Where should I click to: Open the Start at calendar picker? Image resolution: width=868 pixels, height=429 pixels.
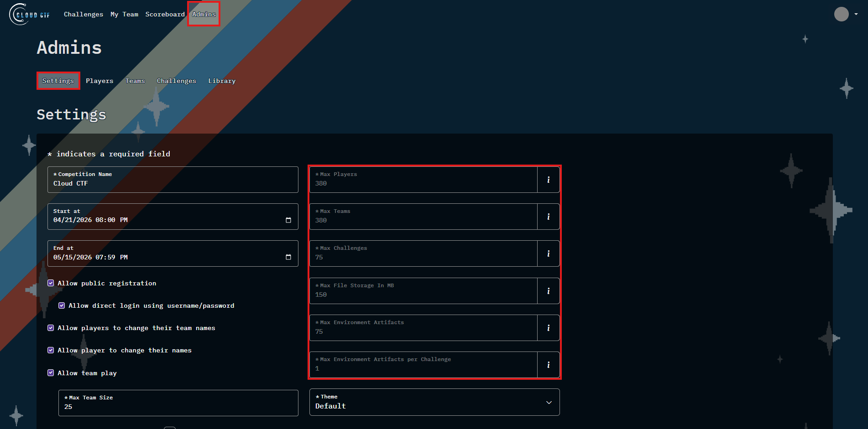click(x=288, y=220)
